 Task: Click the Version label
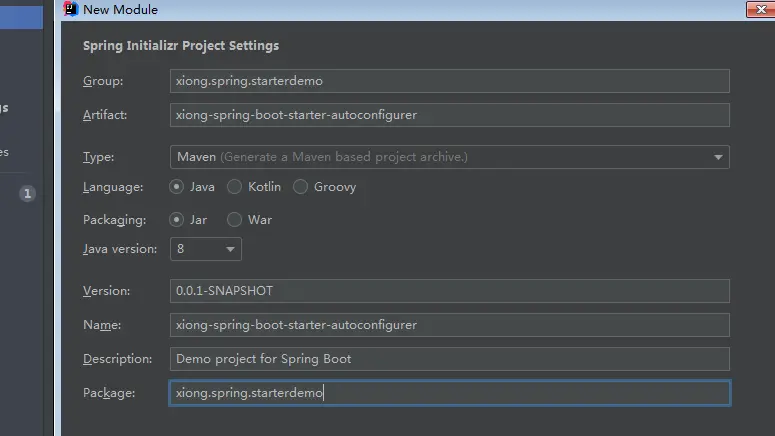pos(106,291)
